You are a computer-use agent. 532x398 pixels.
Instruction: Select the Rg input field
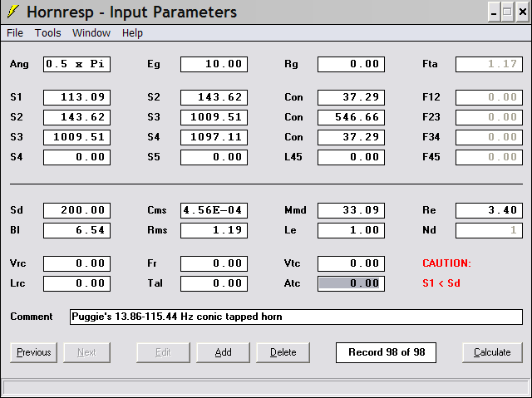(351, 64)
